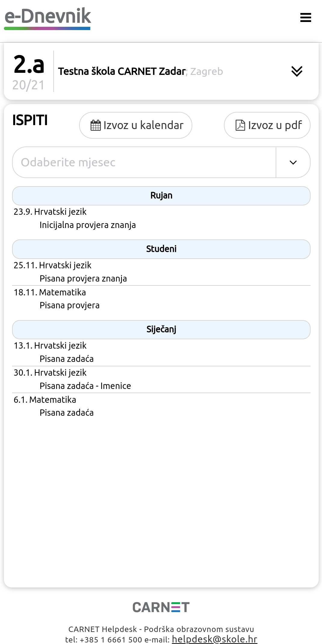
Task: Click the calendar icon in export button
Action: tap(96, 125)
